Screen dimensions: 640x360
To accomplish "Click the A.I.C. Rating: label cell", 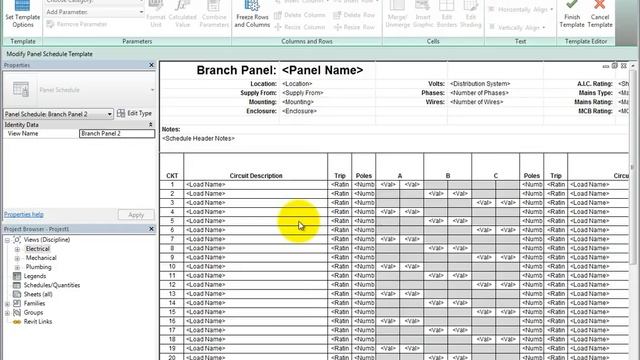I will [x=595, y=84].
